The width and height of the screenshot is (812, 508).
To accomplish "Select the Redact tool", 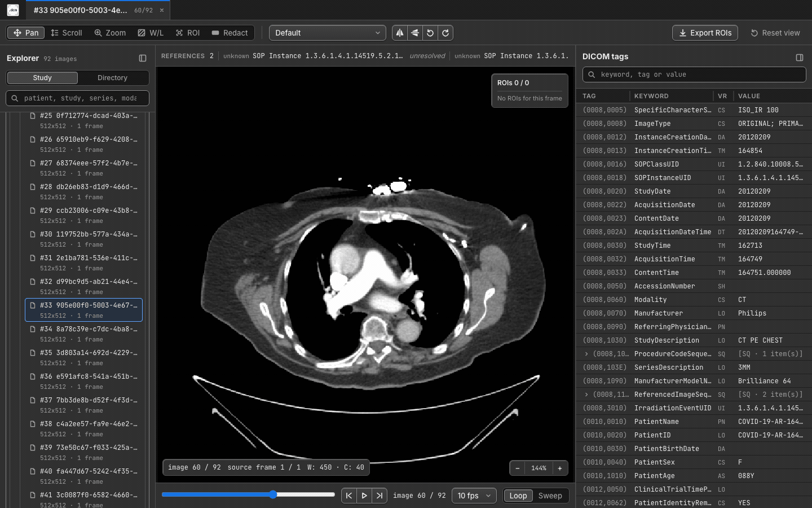I will tap(230, 33).
